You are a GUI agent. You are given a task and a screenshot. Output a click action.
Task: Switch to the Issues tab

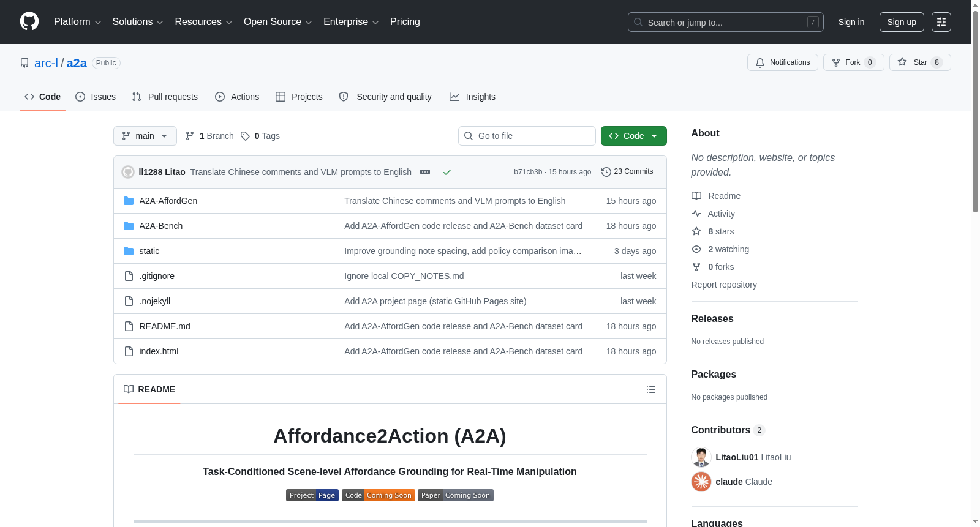[x=96, y=97]
